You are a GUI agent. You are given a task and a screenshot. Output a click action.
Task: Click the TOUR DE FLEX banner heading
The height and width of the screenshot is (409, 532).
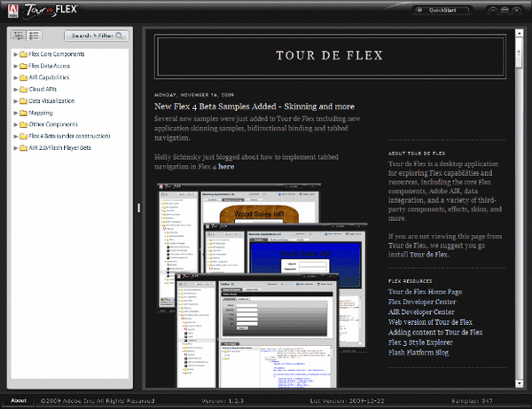(330, 56)
